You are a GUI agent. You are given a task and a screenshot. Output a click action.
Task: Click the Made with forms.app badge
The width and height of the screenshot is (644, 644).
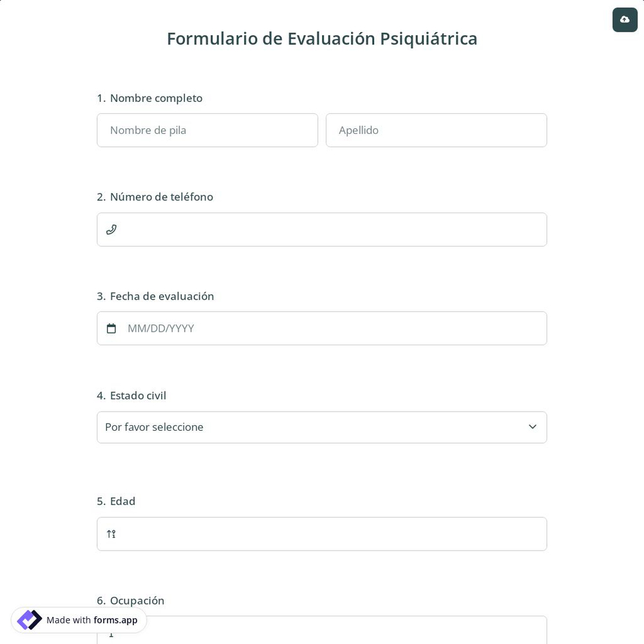click(79, 620)
